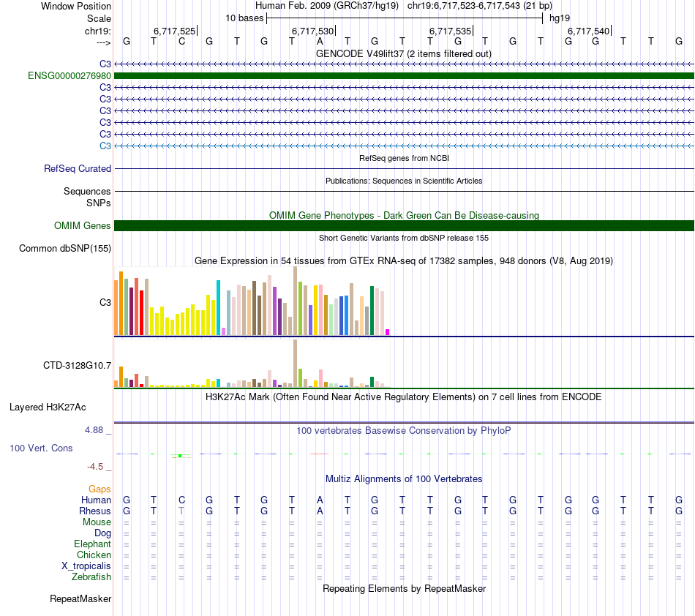Click coordinate marker 6,717,540
695x616 pixels.
(x=588, y=31)
